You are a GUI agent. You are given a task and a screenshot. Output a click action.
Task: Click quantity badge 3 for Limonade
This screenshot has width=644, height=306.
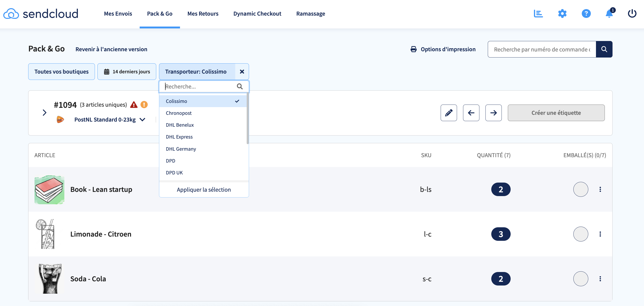(501, 234)
